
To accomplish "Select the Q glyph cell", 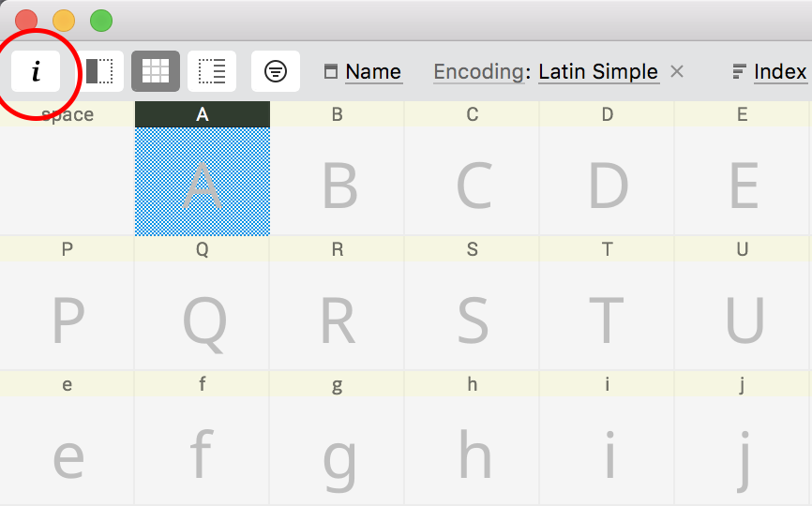I will pyautogui.click(x=203, y=316).
